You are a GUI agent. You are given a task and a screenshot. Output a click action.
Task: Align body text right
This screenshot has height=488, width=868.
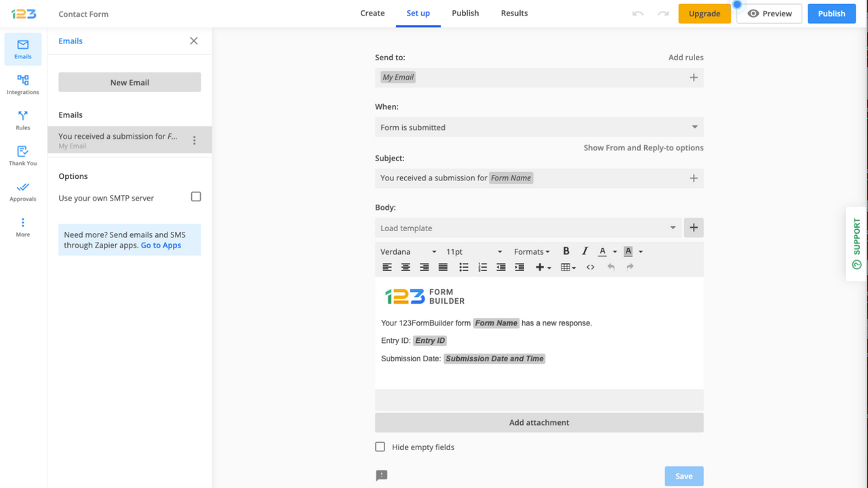425,267
